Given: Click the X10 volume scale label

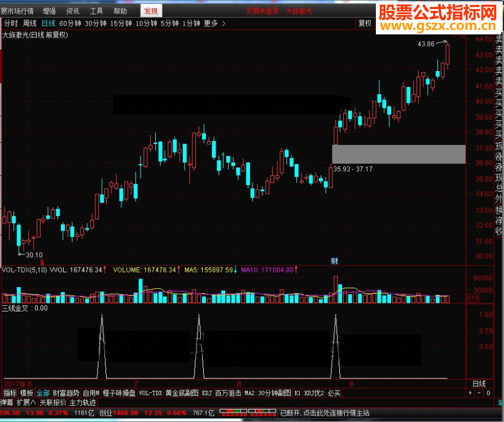Looking at the screenshot, I should (x=472, y=298).
